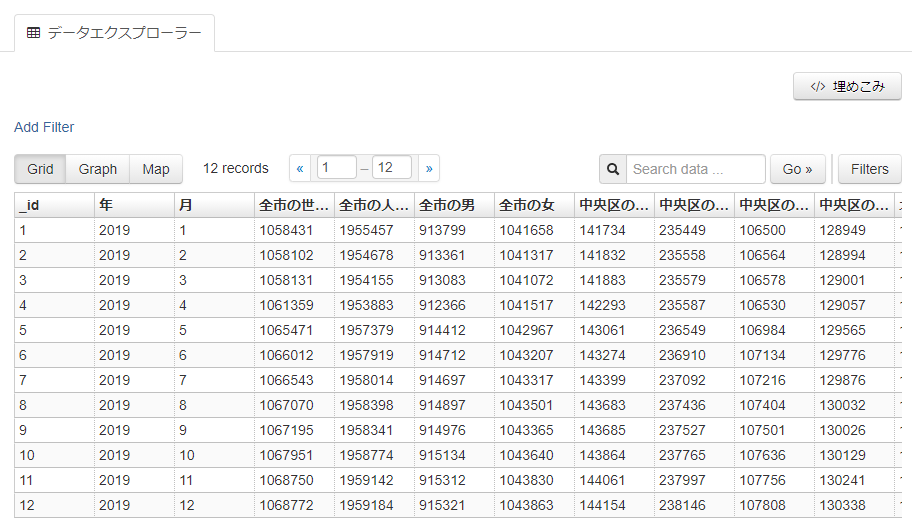Sort by the _id column header

[55, 205]
